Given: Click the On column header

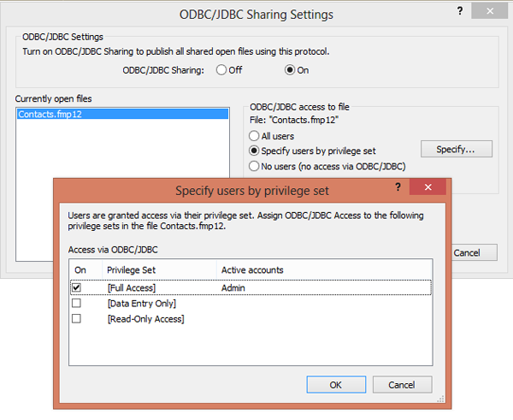Looking at the screenshot, I should tap(80, 270).
